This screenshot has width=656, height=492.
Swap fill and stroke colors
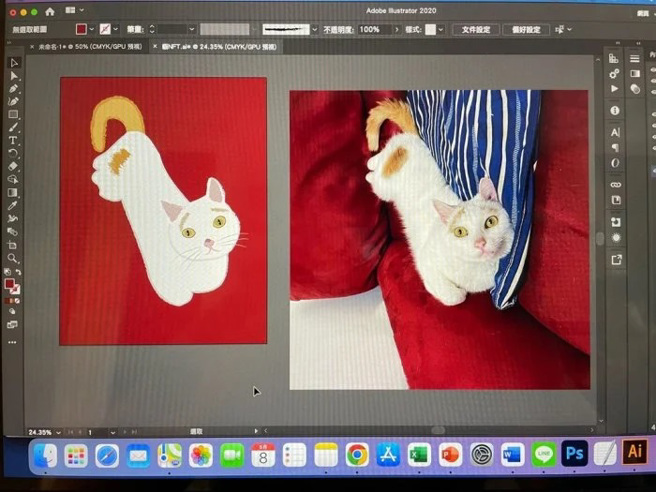(x=17, y=272)
